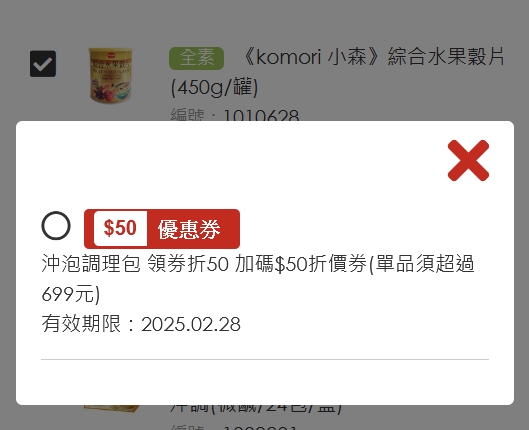Open the komori cereal can thumbnail

111,75
